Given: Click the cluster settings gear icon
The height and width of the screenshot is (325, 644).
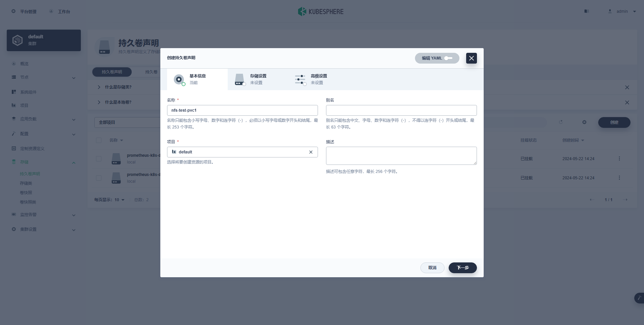Looking at the screenshot, I should tap(14, 229).
